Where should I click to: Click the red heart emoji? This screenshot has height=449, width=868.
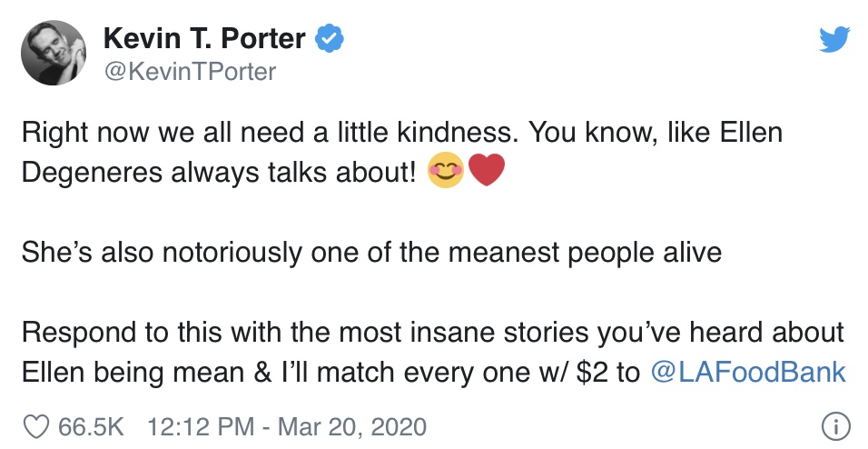pos(485,173)
